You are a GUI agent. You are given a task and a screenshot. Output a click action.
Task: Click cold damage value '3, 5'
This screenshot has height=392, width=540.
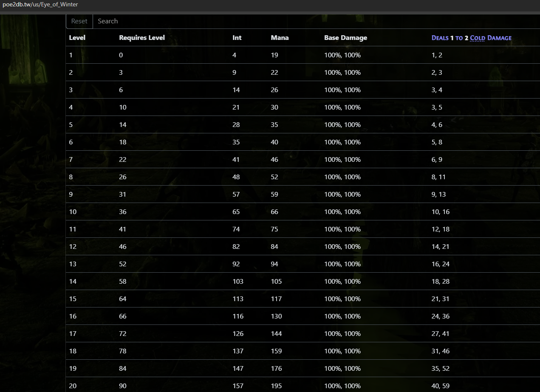coord(437,107)
